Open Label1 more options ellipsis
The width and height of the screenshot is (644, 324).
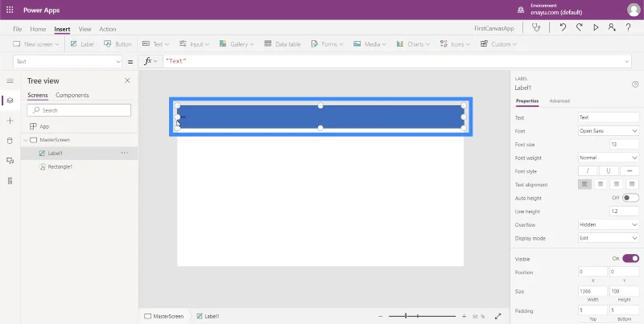coord(124,153)
